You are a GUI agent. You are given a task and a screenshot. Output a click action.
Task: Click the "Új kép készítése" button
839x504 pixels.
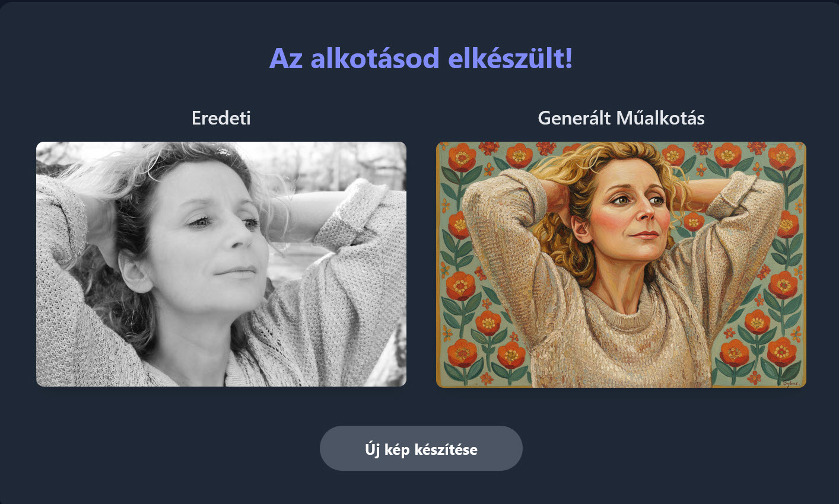point(421,448)
